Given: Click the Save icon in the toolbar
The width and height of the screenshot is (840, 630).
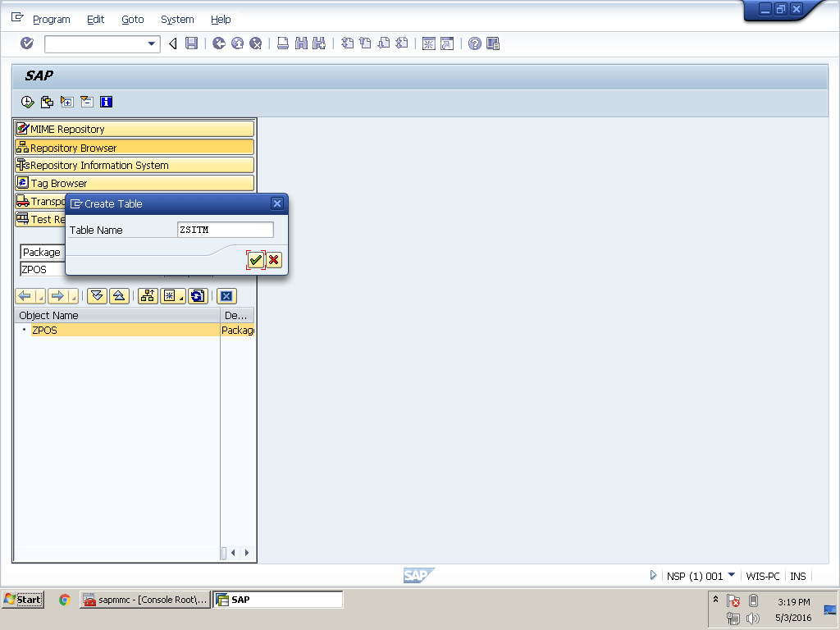Looking at the screenshot, I should [x=191, y=43].
